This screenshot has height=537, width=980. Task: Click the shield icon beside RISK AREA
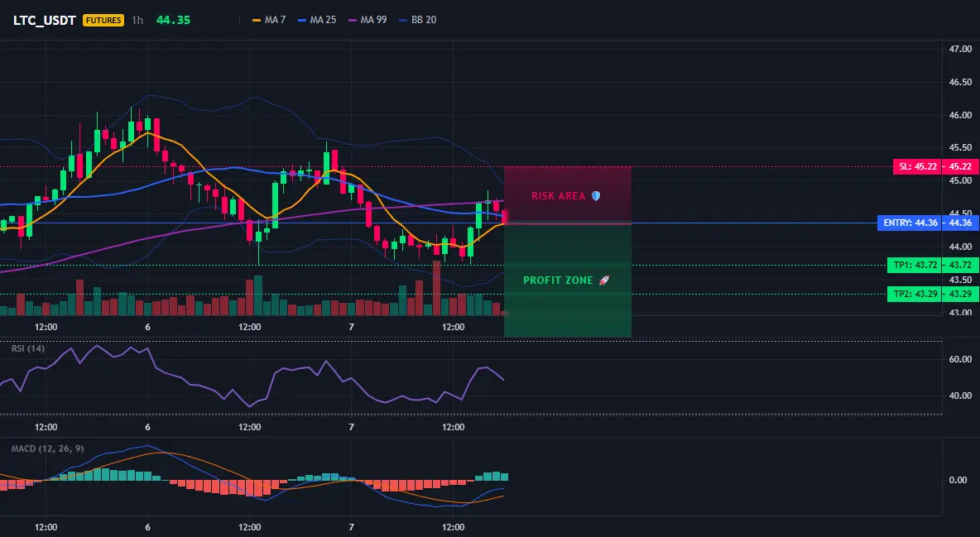point(596,195)
